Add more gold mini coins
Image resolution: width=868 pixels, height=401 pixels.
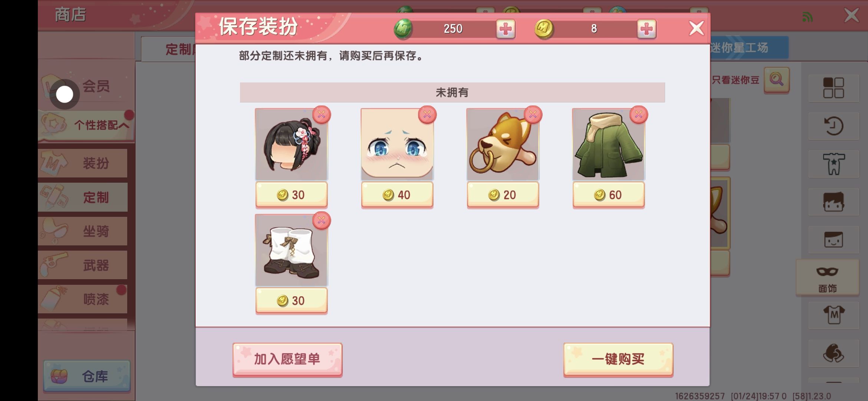coord(647,29)
